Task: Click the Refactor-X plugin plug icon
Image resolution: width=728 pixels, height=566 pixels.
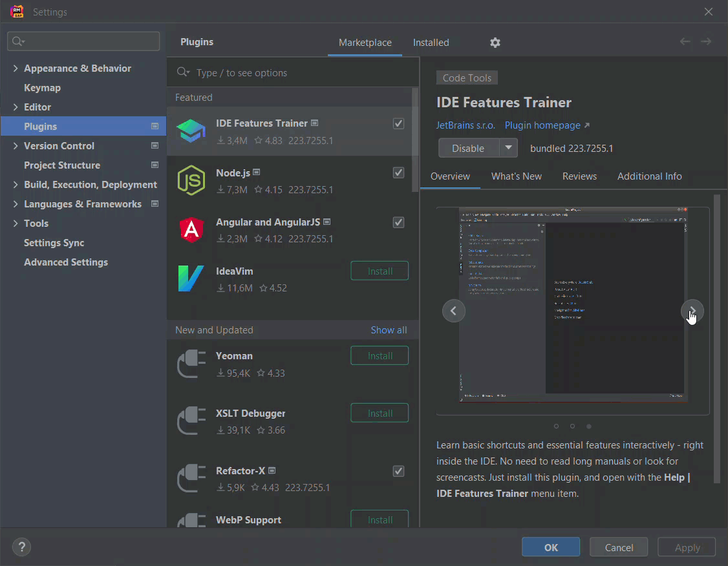Action: 191,478
